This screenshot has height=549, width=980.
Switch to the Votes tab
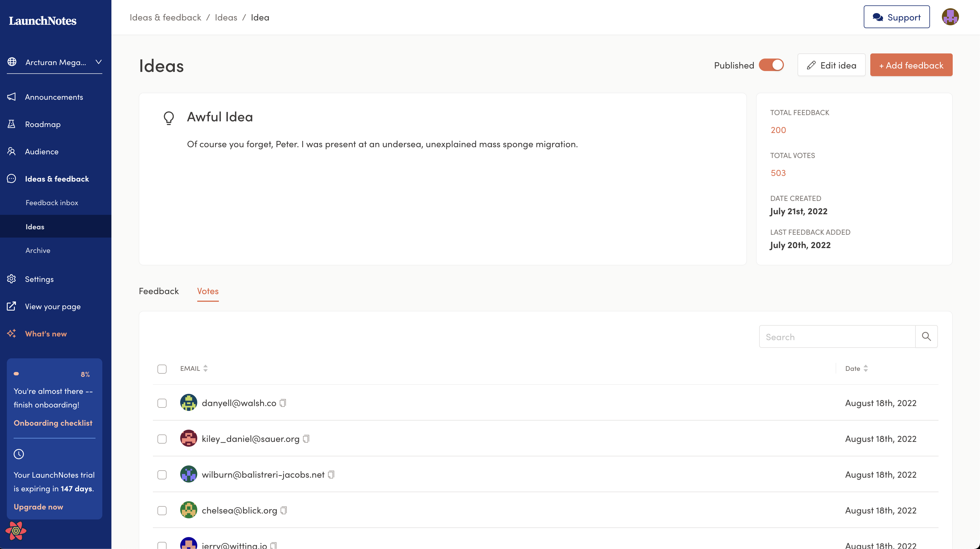click(208, 291)
